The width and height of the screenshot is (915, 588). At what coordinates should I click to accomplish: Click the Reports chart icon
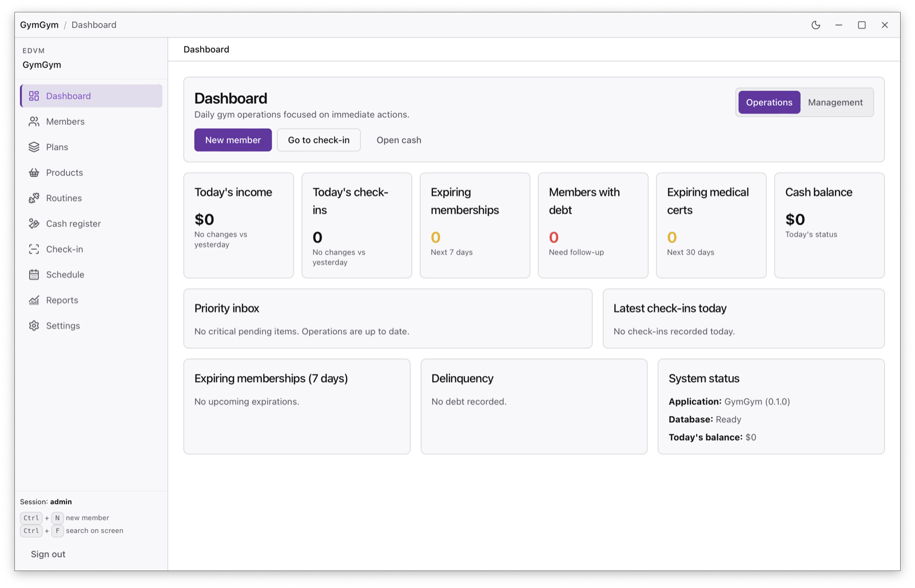pos(34,299)
